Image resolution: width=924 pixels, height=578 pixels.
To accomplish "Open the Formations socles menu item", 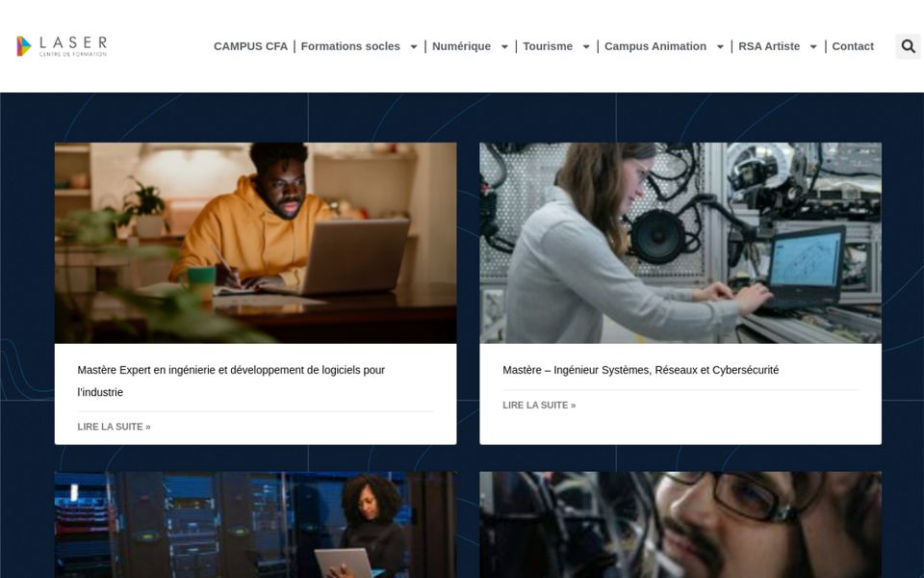I will (350, 46).
